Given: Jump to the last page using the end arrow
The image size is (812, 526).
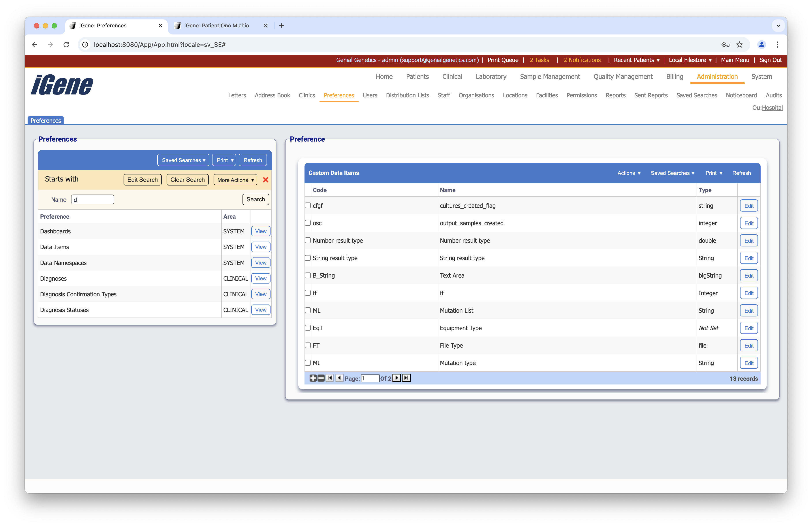Looking at the screenshot, I should click(x=406, y=378).
